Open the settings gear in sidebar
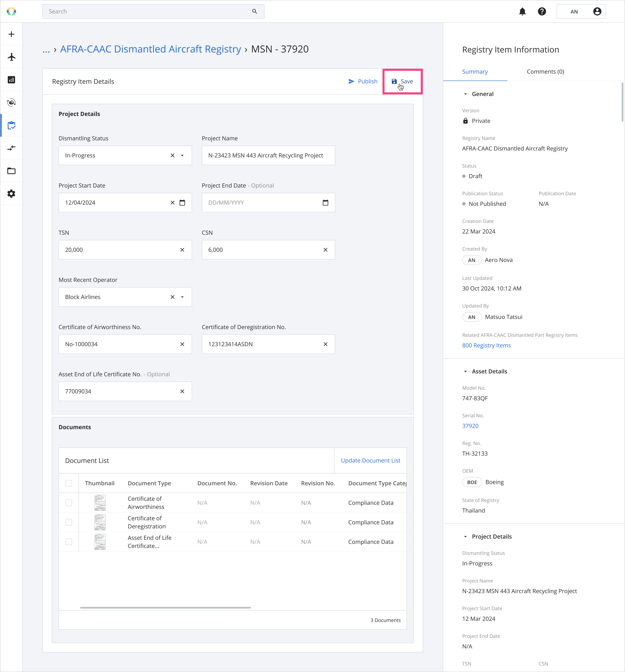This screenshot has height=672, width=625. 12,194
